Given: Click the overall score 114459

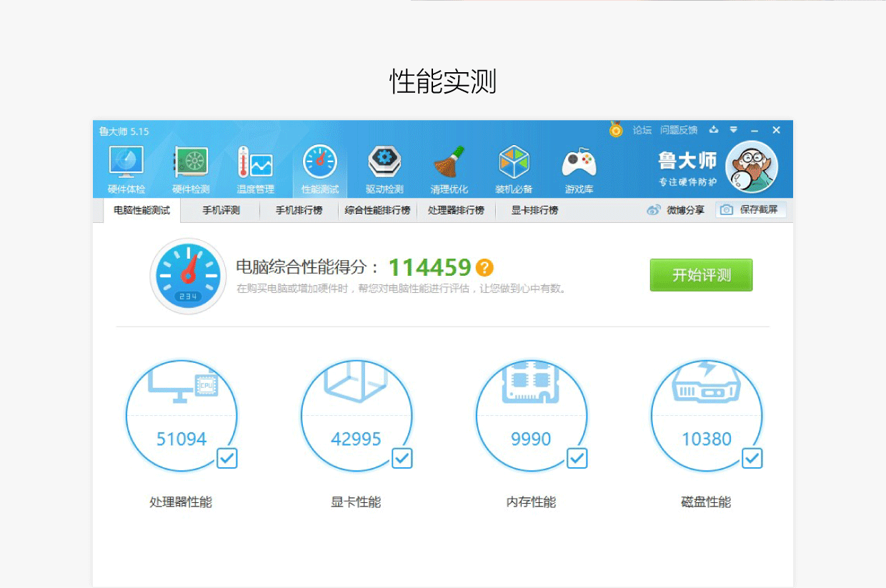Looking at the screenshot, I should (x=430, y=268).
